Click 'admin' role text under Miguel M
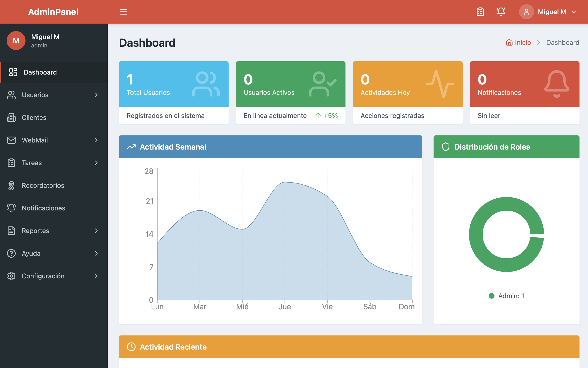Image resolution: width=588 pixels, height=368 pixels. pyautogui.click(x=39, y=46)
